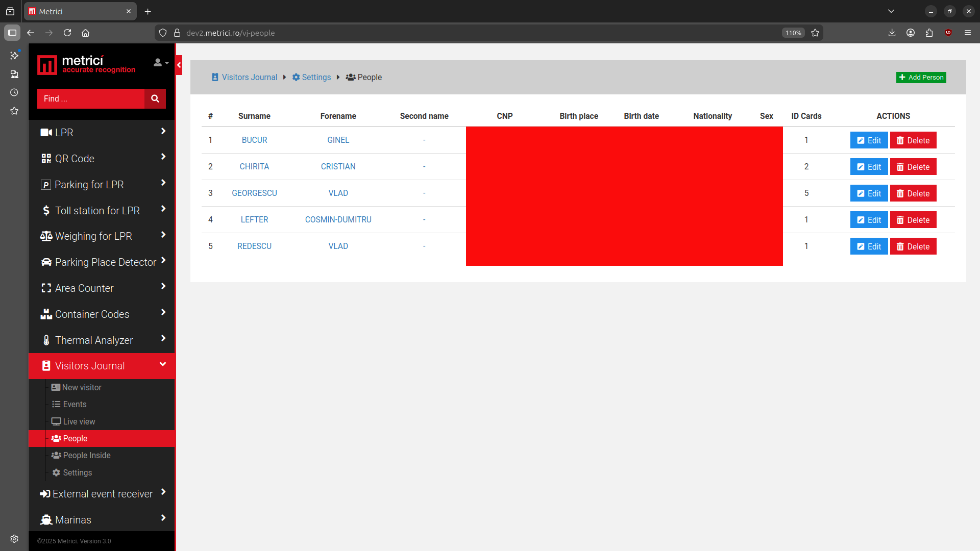Delete the CHIRITA row
The image size is (980, 551).
click(x=913, y=167)
